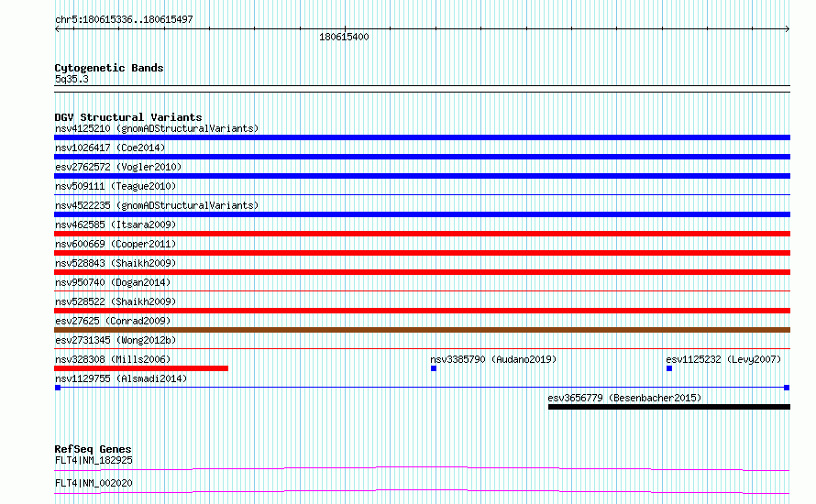
Task: Open nsv1129755 (Alsmadi2014) variant
Action: (121, 378)
